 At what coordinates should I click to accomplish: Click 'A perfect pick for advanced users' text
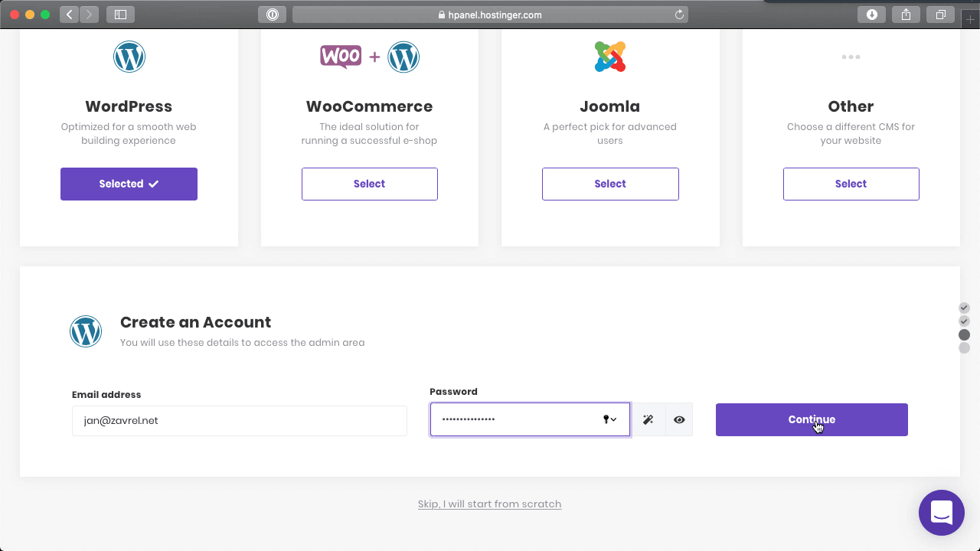pos(610,134)
